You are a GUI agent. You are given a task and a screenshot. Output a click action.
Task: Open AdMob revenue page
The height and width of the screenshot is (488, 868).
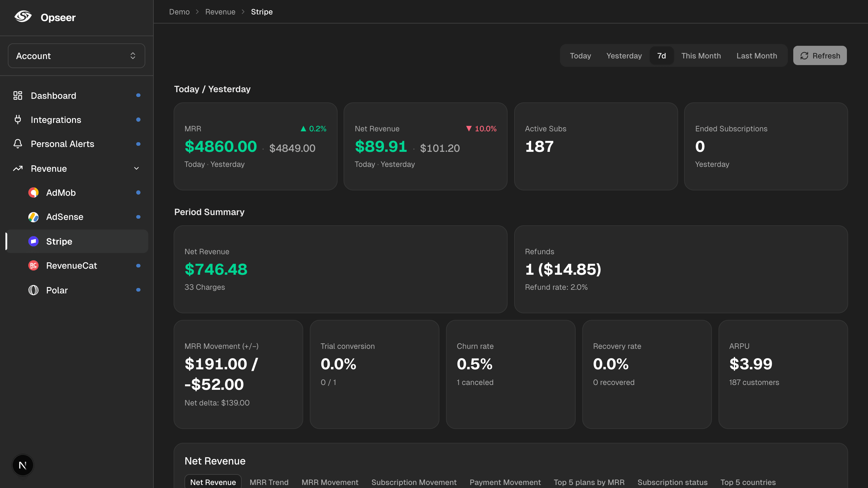[x=77, y=193]
